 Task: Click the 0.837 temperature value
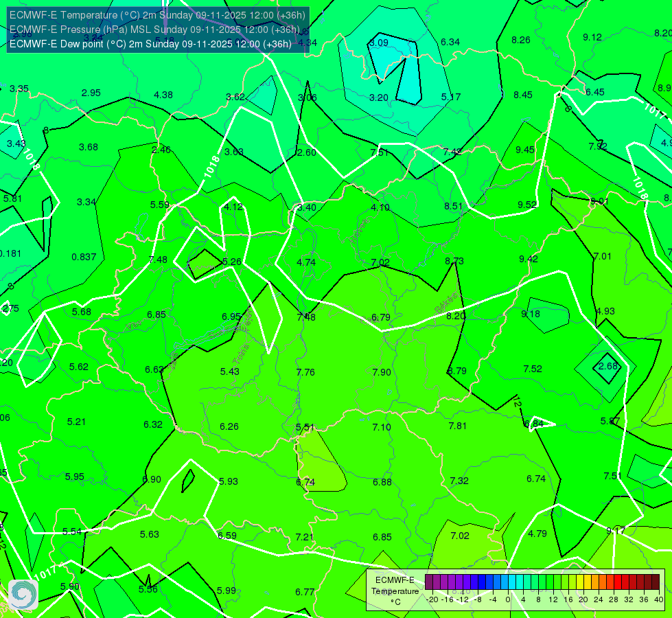(x=84, y=257)
